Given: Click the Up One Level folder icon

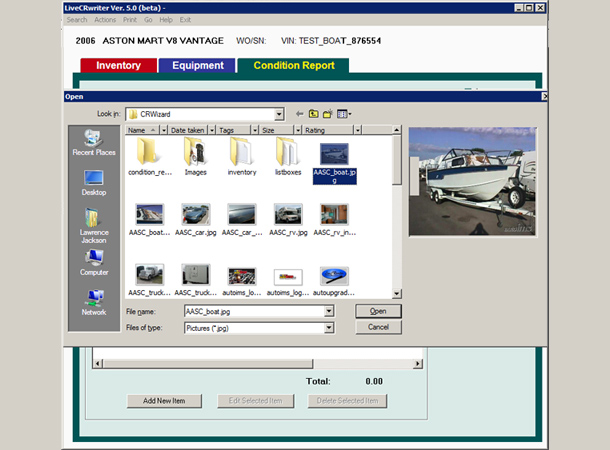Looking at the screenshot, I should [x=314, y=114].
